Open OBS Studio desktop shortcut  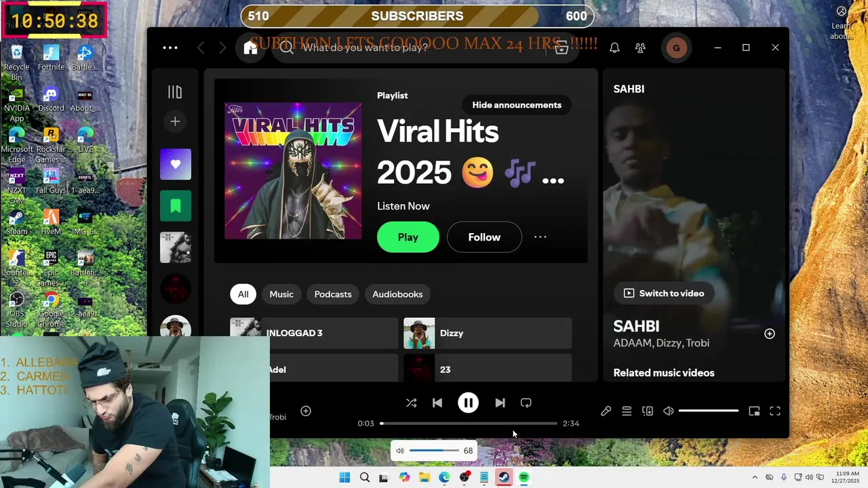click(16, 310)
